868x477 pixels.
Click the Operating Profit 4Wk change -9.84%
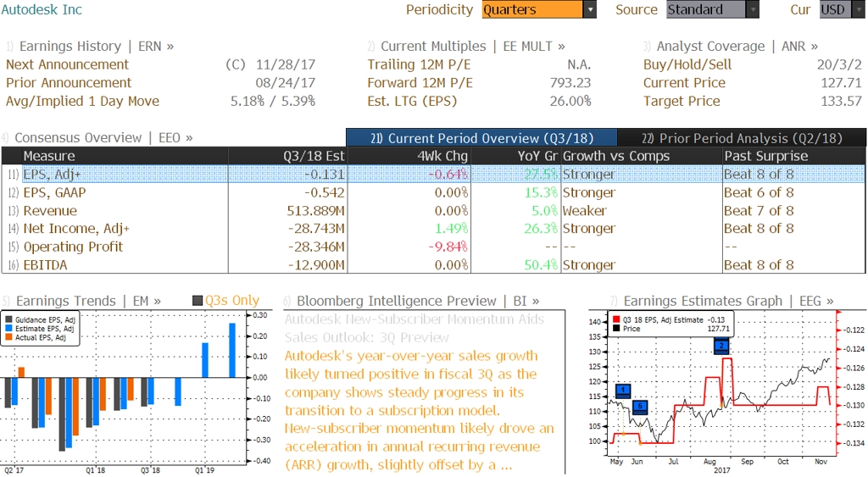coord(448,247)
